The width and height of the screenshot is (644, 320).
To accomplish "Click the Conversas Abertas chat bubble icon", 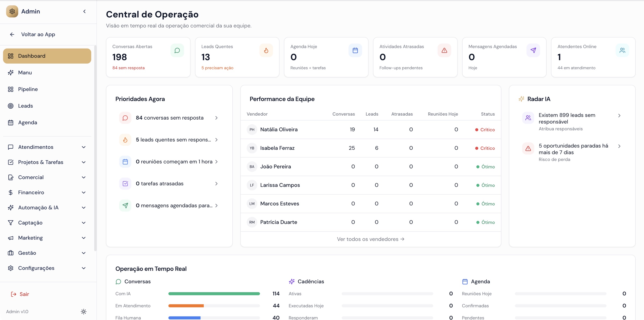I will pyautogui.click(x=177, y=50).
